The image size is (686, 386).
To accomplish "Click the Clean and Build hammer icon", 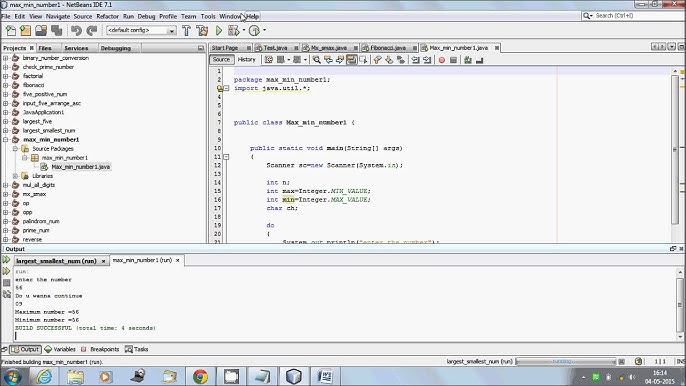I will tap(202, 31).
